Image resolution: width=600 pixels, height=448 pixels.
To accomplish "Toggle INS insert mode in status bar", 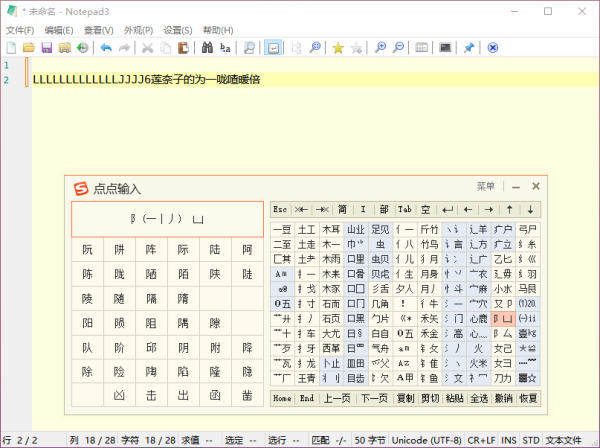I will 509,440.
